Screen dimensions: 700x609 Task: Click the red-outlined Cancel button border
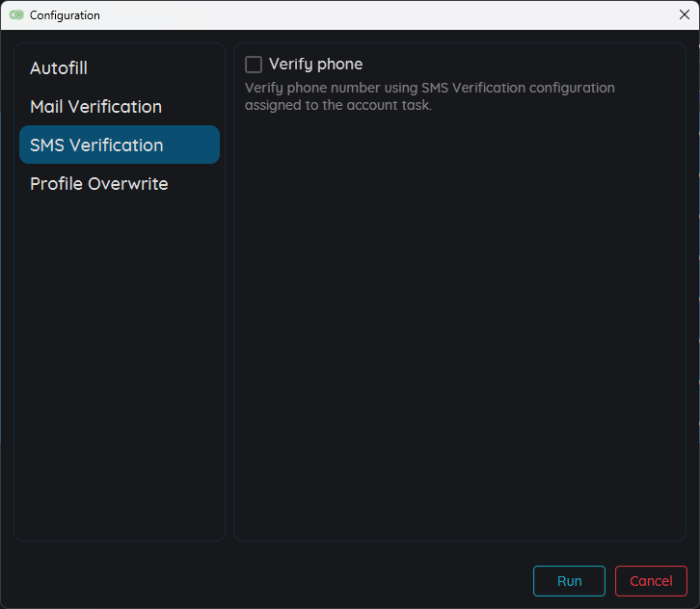tap(616, 581)
